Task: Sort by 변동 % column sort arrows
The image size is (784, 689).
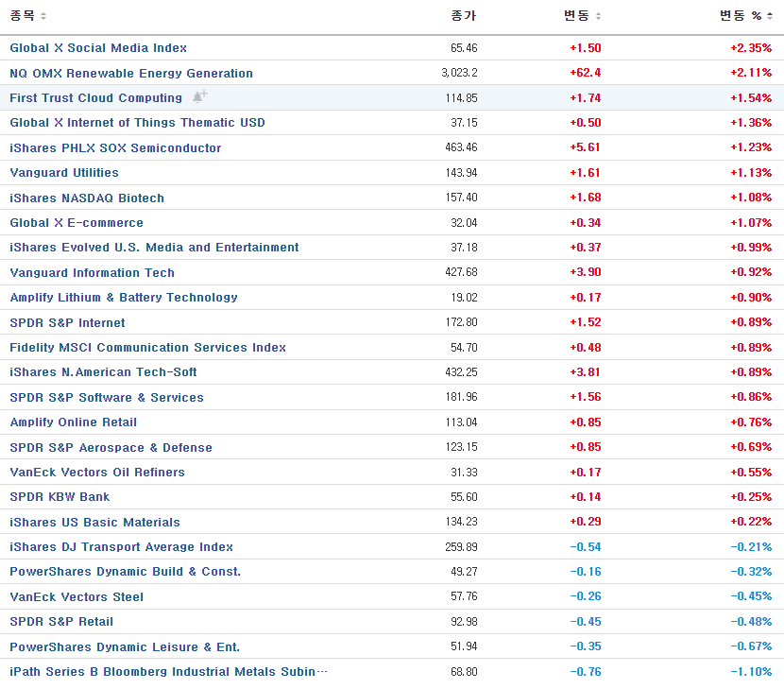Action: pyautogui.click(x=770, y=16)
